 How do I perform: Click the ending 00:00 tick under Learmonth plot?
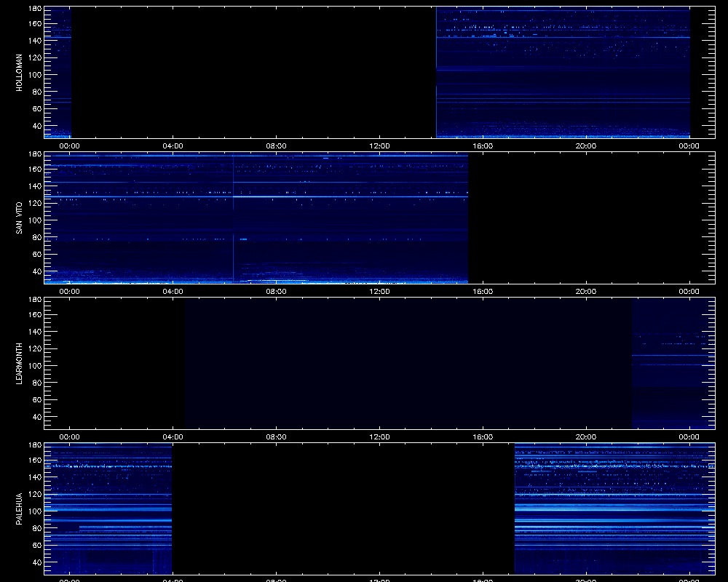click(689, 436)
